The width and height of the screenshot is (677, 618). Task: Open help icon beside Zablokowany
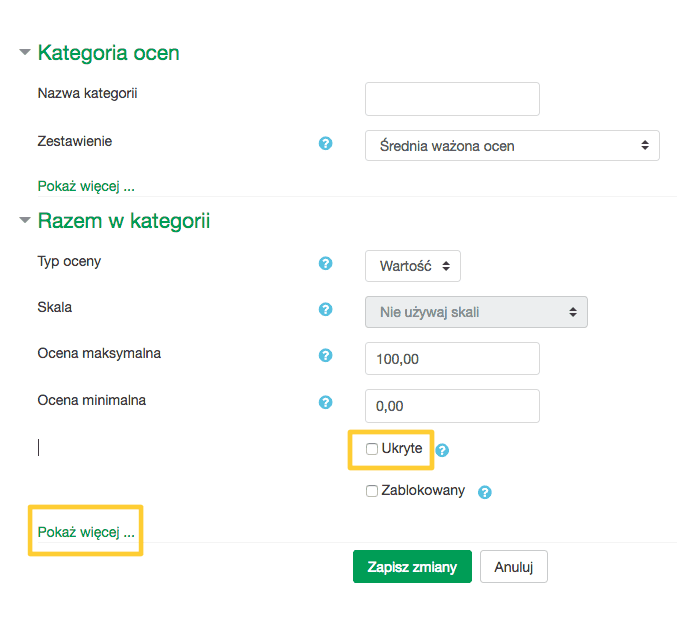[484, 492]
